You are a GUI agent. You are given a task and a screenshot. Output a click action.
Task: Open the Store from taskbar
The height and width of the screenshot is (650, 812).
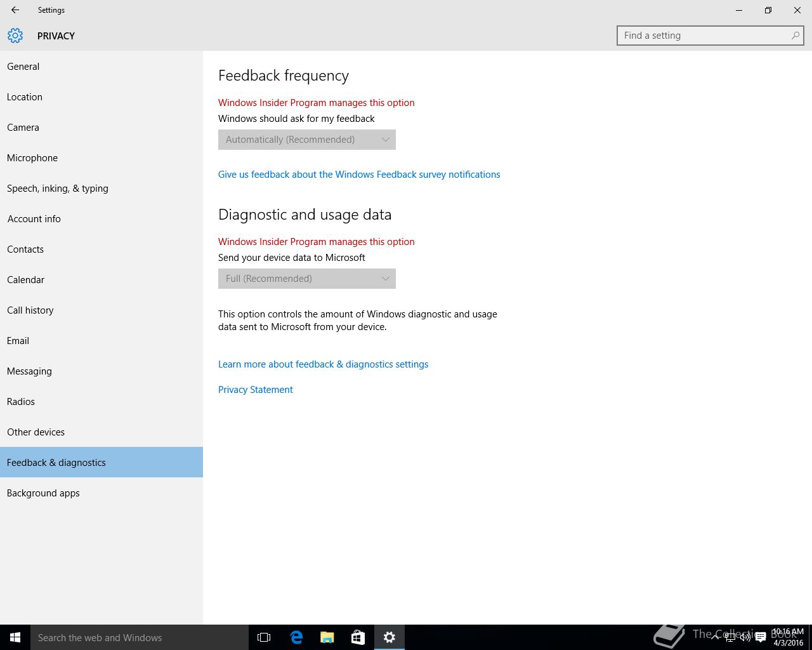click(x=358, y=637)
